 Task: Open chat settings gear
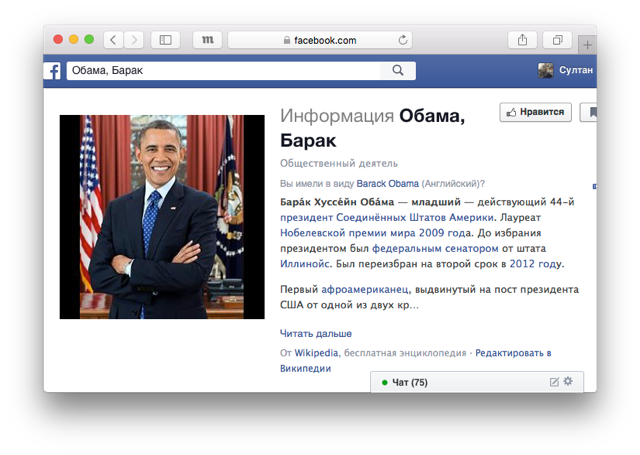pos(568,382)
